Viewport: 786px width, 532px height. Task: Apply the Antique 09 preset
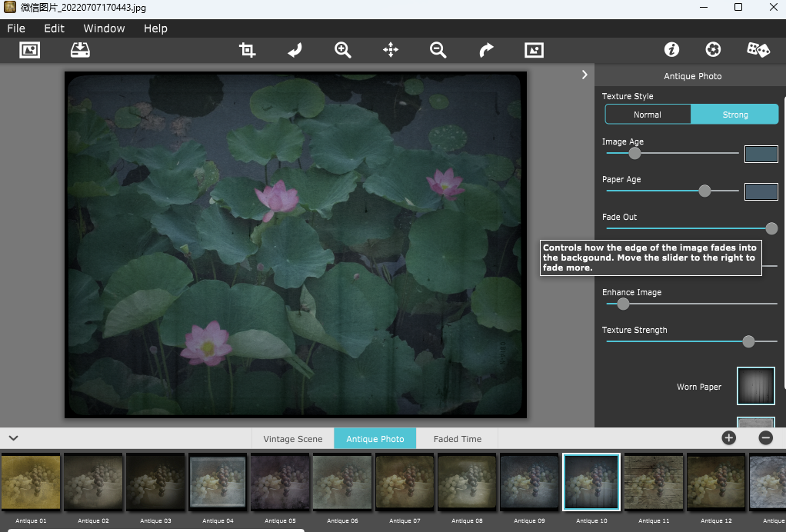tap(529, 482)
